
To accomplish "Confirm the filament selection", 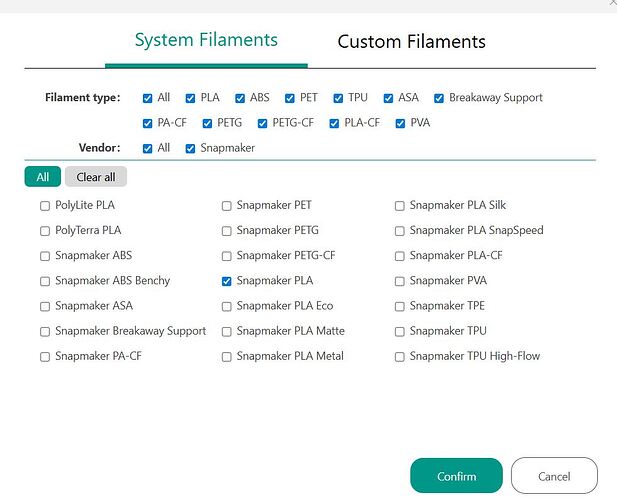I will (x=456, y=476).
